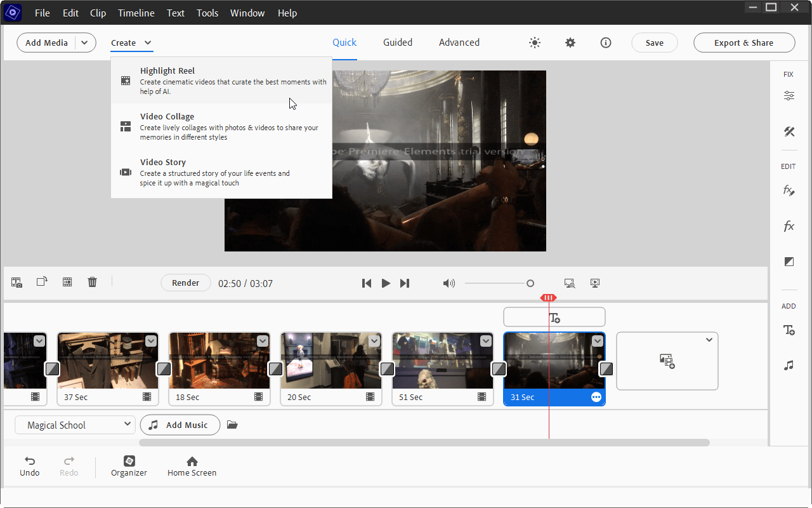Image resolution: width=812 pixels, height=508 pixels.
Task: Toggle the theme brightness sun icon
Action: pos(534,43)
